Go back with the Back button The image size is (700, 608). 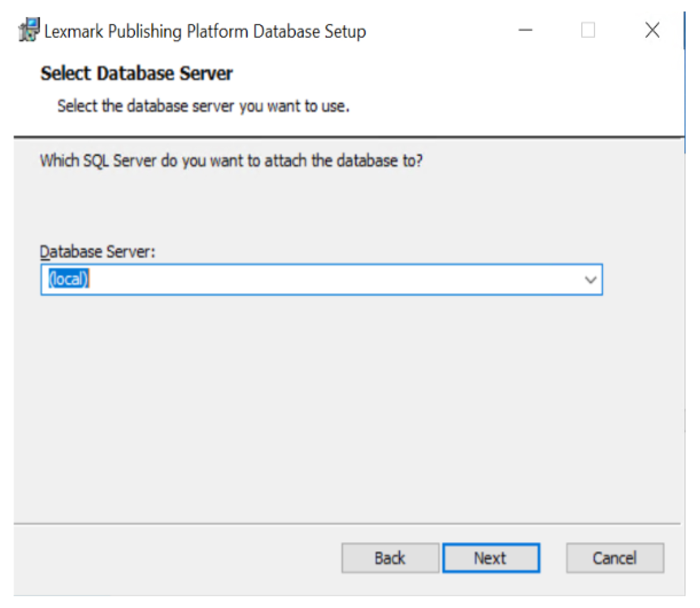click(390, 558)
